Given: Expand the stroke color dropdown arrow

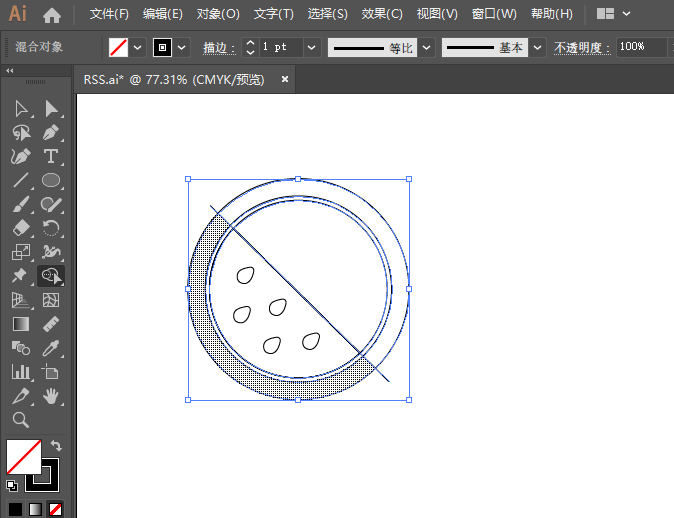Looking at the screenshot, I should coord(182,47).
